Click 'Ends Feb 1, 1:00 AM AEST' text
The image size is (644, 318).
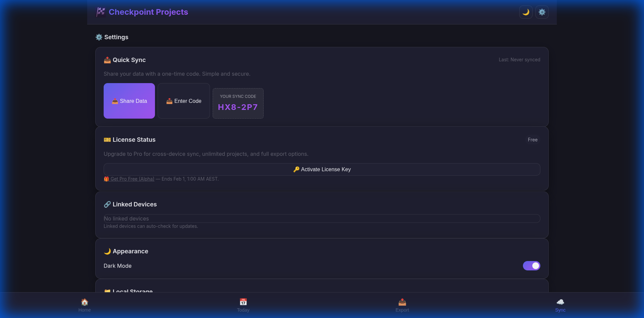click(x=190, y=179)
